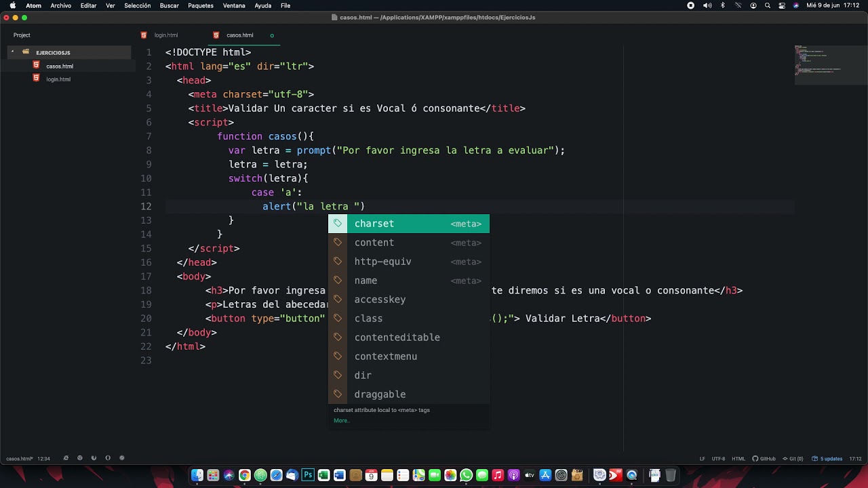
Task: Open the Archivo menu
Action: pos(60,5)
